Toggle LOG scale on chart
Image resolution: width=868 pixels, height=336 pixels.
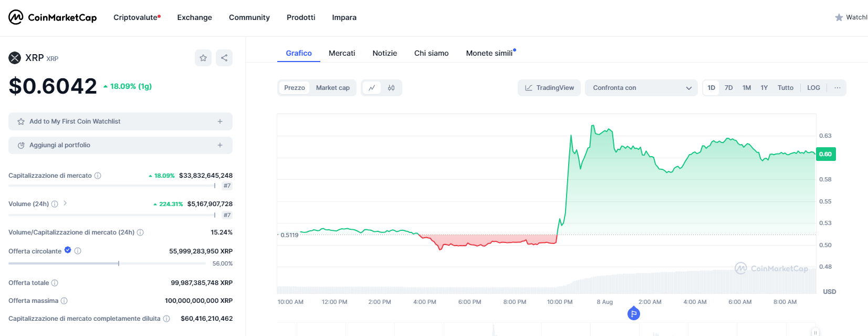813,88
